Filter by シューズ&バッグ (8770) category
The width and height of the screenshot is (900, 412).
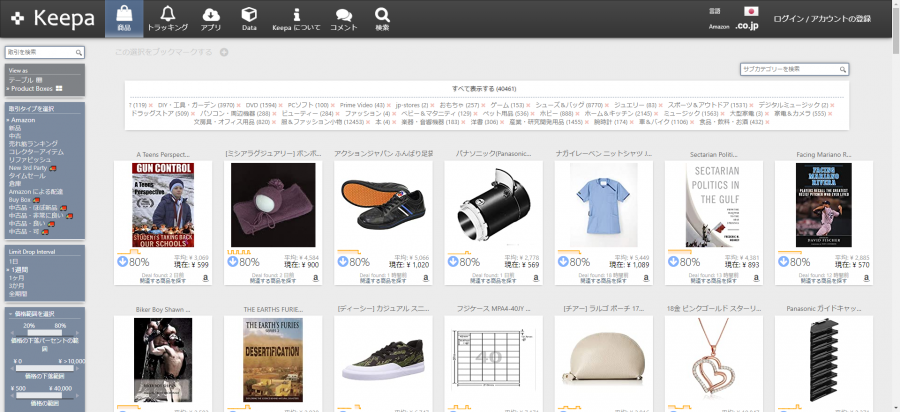pyautogui.click(x=567, y=106)
